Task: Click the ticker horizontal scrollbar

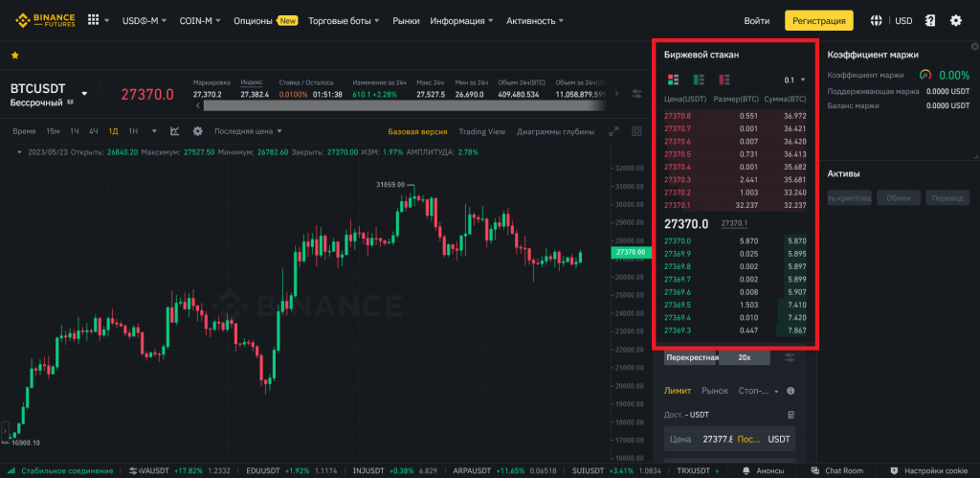Action: click(x=405, y=105)
